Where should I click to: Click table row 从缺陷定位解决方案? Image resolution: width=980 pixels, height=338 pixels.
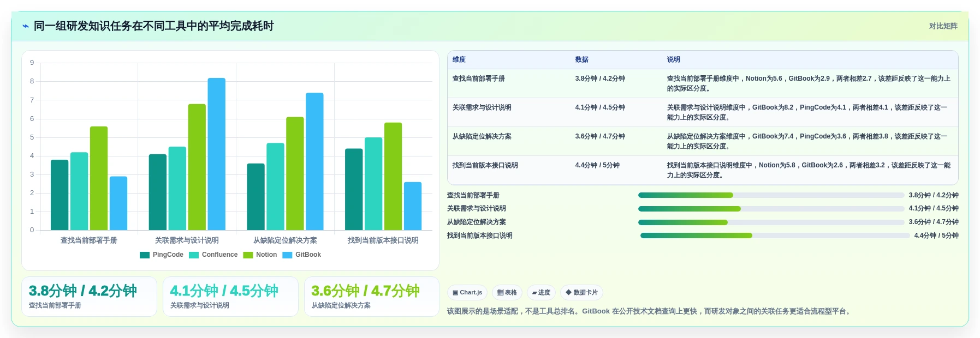[703, 141]
